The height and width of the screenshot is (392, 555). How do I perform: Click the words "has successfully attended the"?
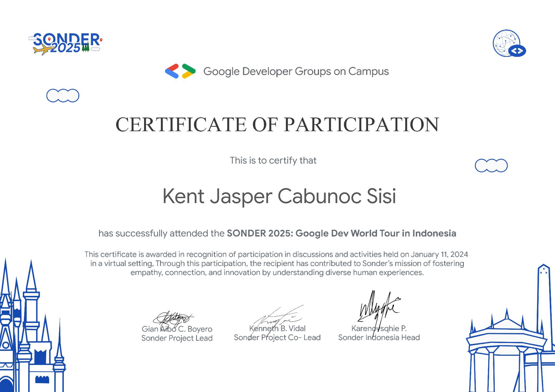tap(162, 233)
